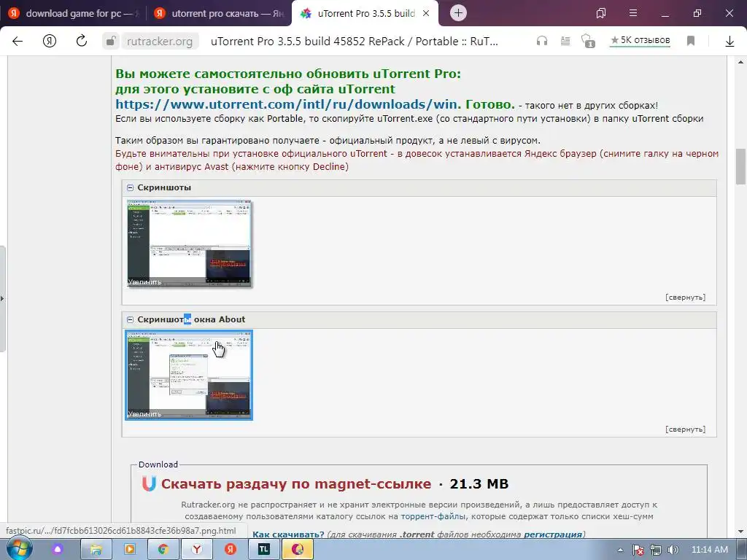Viewport: 747px width, 560px height.
Task: Click the '21.3 MB' size text
Action: click(479, 484)
